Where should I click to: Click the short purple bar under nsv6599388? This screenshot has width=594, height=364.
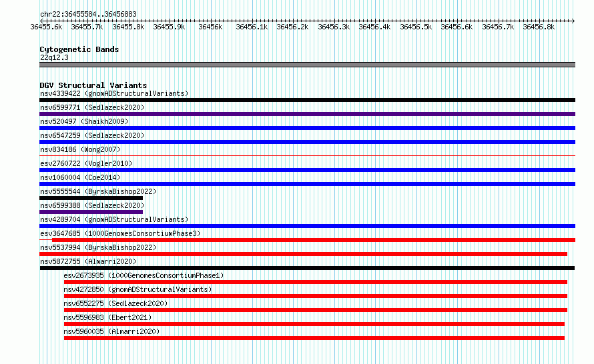pyautogui.click(x=91, y=212)
